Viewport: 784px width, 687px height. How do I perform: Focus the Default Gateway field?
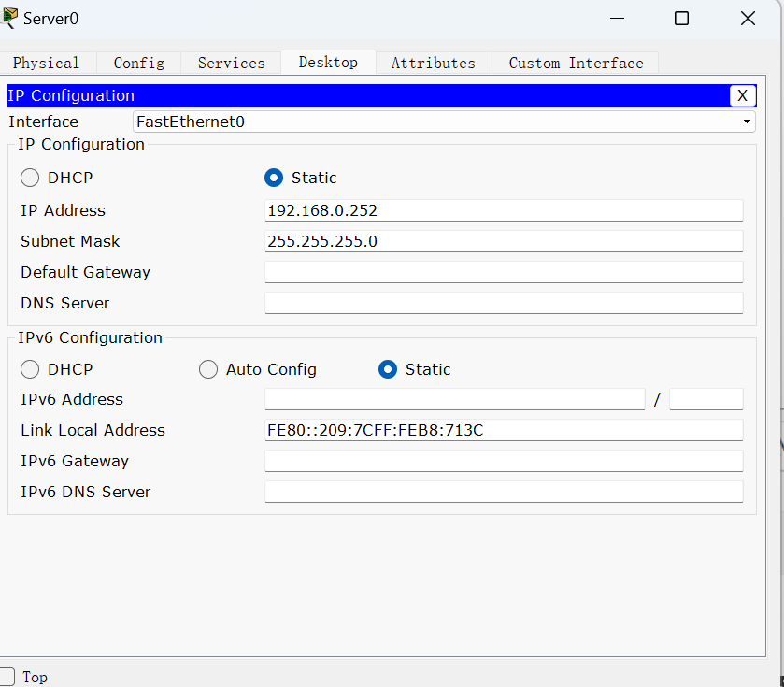(x=504, y=272)
